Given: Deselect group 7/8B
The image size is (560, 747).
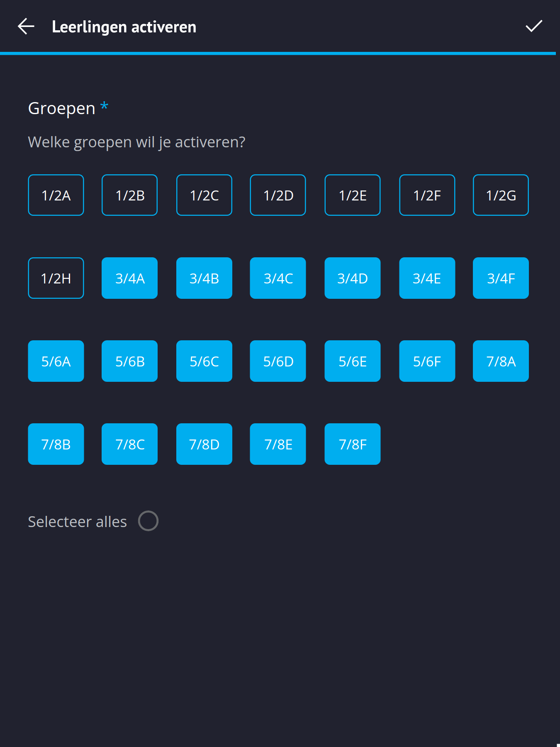Looking at the screenshot, I should pos(56,444).
